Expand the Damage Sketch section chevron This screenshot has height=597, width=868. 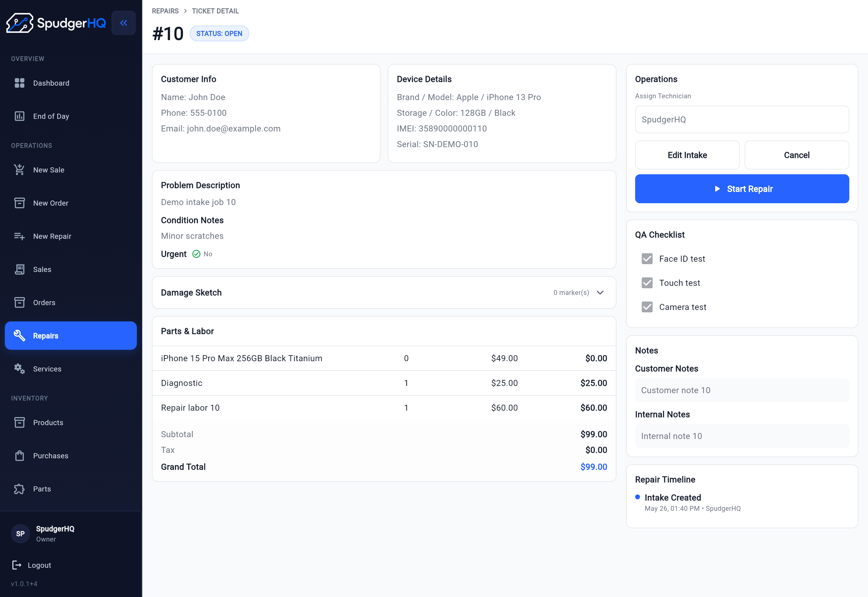pos(600,292)
